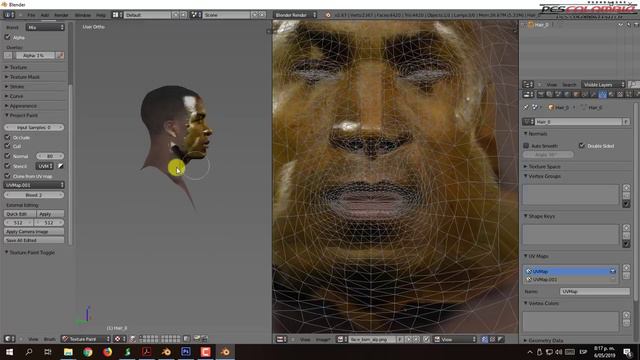This screenshot has height=360, width=640.
Task: Click the Info header editor type icon
Action: tap(9, 15)
